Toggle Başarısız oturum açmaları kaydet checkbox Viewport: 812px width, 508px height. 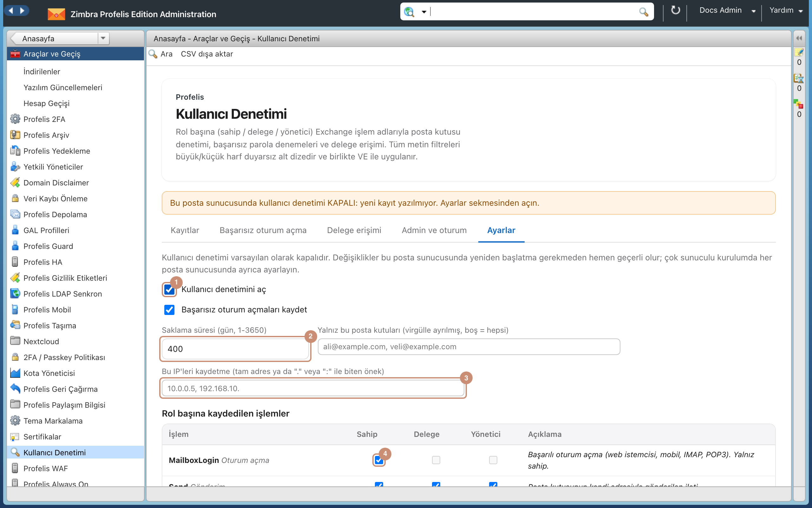coord(169,310)
